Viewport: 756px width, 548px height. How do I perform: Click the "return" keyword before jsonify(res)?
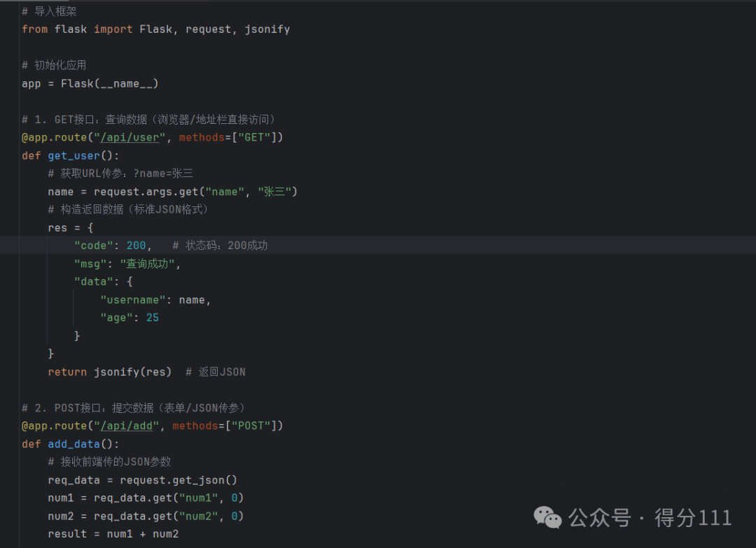(67, 372)
